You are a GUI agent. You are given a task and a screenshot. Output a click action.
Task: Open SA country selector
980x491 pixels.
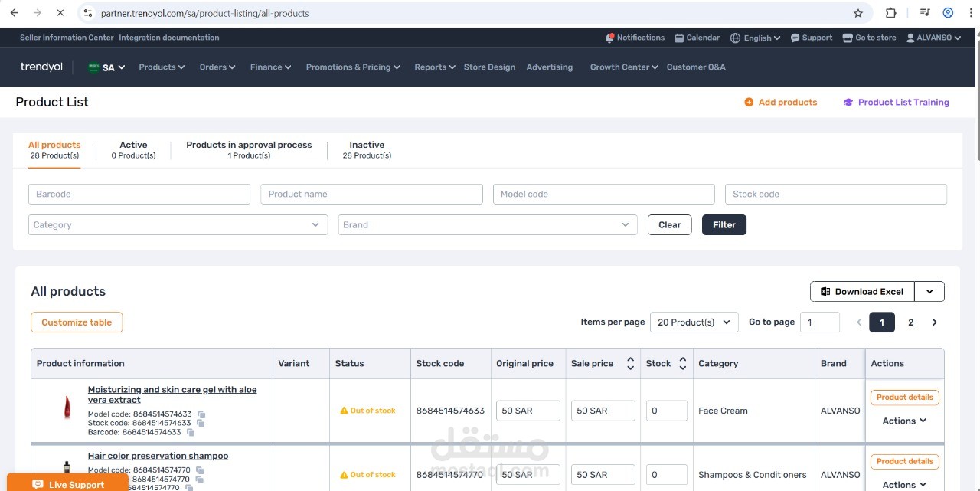[x=106, y=67]
